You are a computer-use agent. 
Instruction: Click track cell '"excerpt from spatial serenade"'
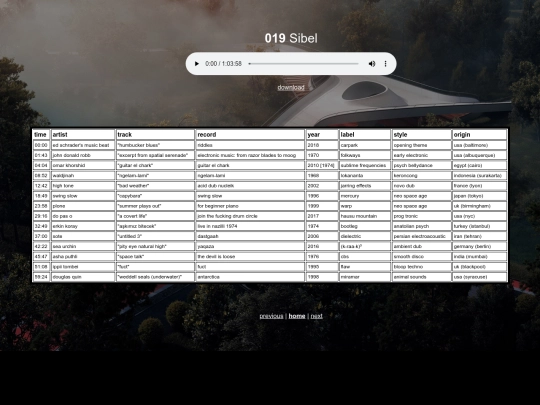tap(155, 155)
